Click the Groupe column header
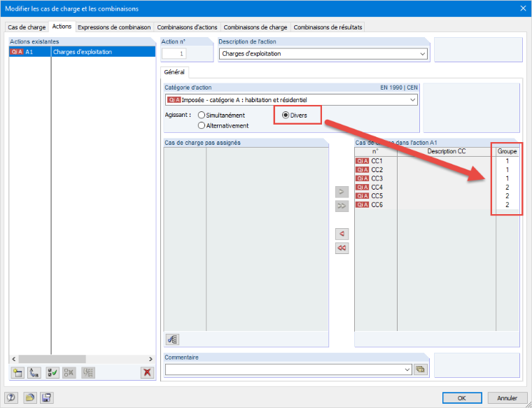 pos(507,151)
